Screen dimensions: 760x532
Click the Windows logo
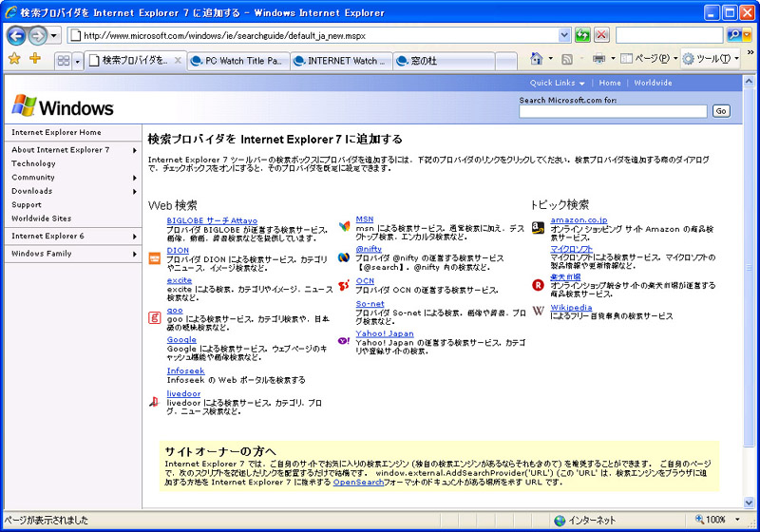coord(63,106)
